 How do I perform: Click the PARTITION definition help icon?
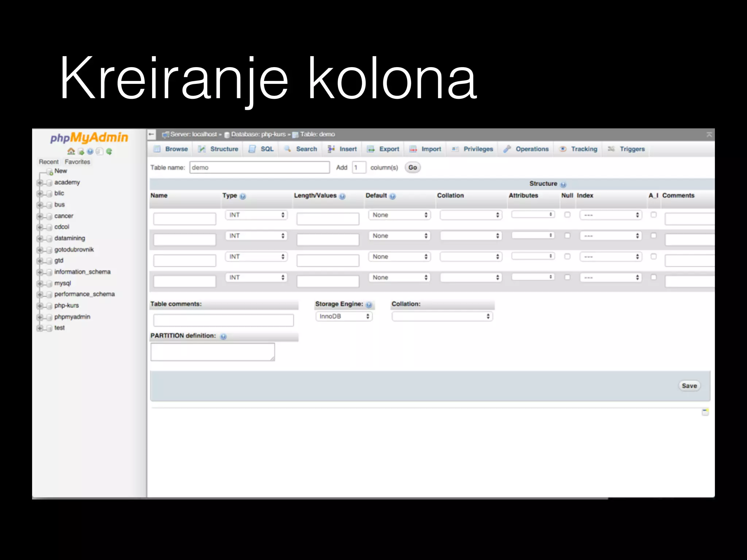point(224,337)
